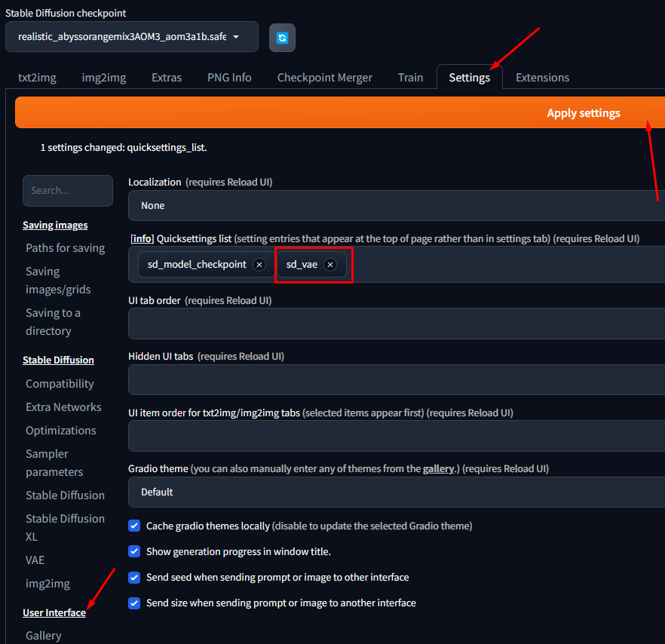Toggle Send size when sending prompt checkbox

click(x=134, y=603)
